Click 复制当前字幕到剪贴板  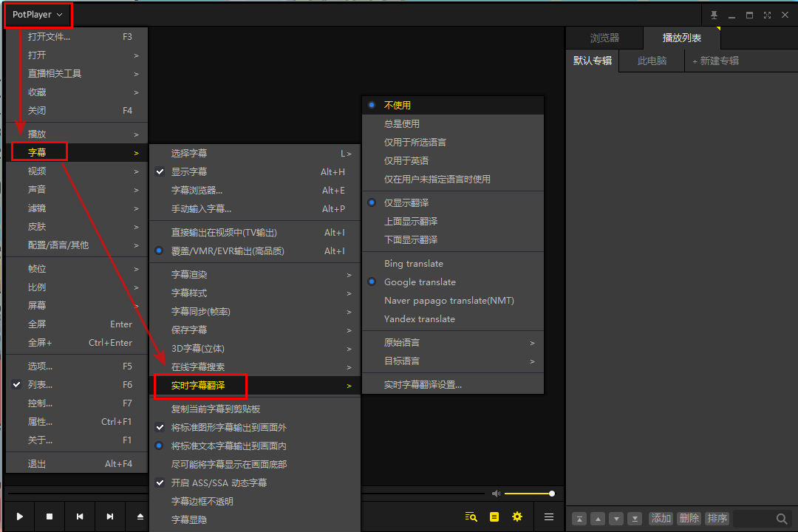pyautogui.click(x=255, y=409)
